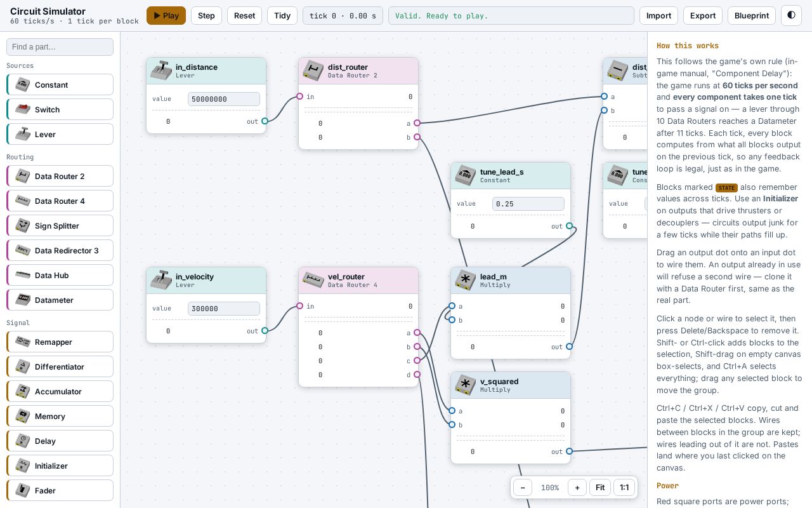
Task: Click the Export button
Action: point(703,15)
